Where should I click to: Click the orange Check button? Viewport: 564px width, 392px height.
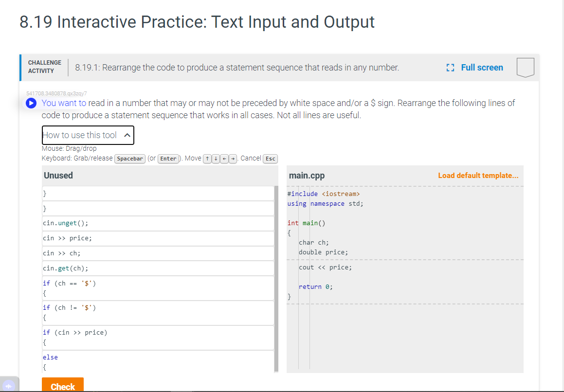tap(63, 385)
